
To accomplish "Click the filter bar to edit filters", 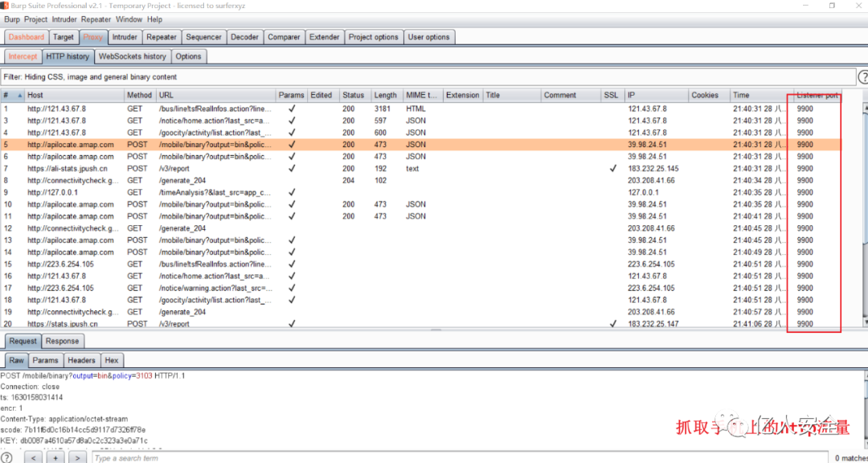I will coord(428,77).
